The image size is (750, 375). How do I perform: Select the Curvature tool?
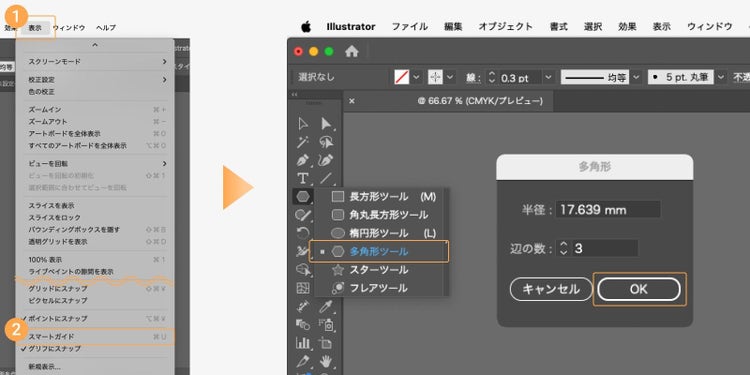tap(326, 160)
